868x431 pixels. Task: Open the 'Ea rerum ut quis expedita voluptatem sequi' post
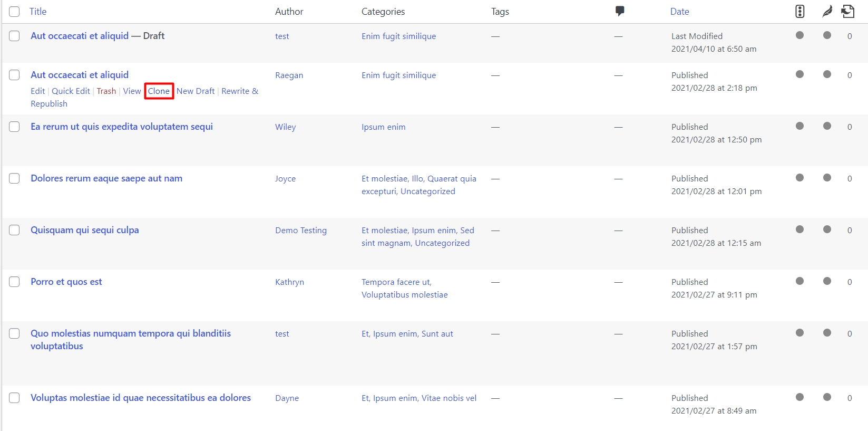tap(122, 127)
